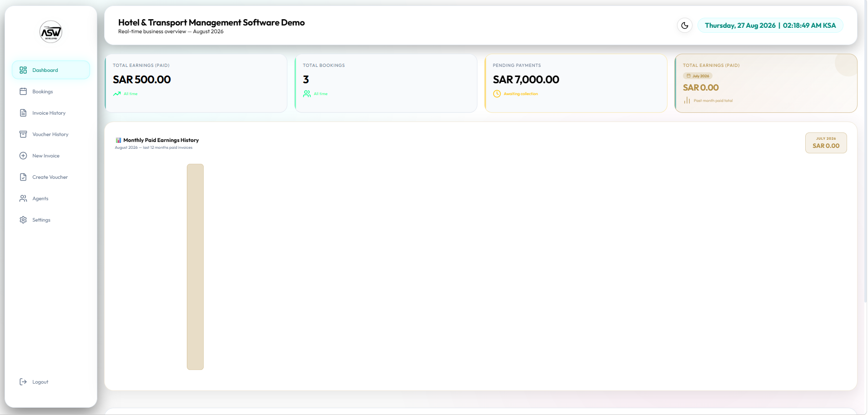Open the Agents label in sidebar
Screen dimensions: 868x415
click(40, 198)
